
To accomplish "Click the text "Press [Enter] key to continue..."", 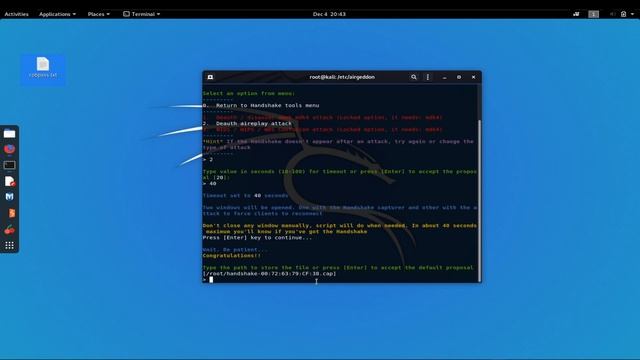I will pos(257,238).
